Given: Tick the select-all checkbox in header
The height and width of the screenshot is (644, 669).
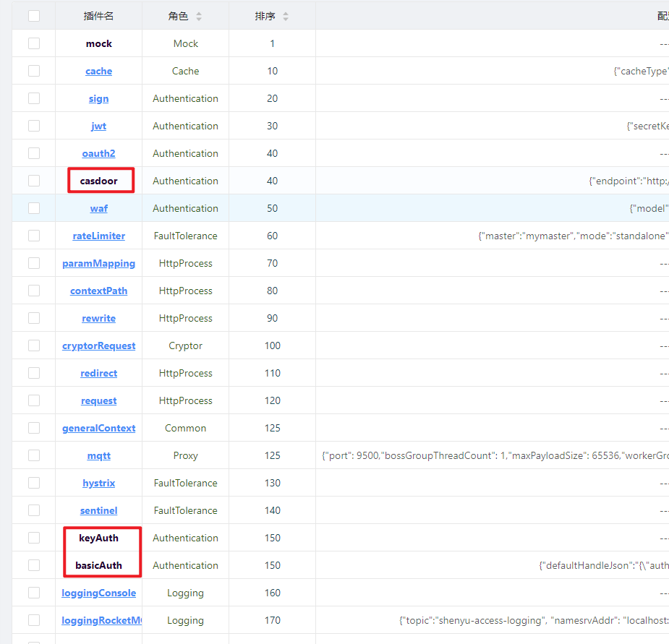Looking at the screenshot, I should (x=34, y=16).
